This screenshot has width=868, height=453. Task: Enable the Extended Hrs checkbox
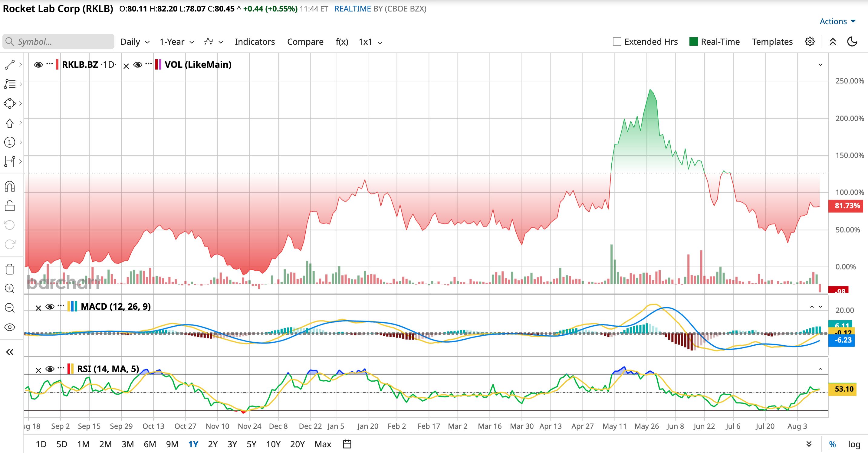pyautogui.click(x=617, y=42)
